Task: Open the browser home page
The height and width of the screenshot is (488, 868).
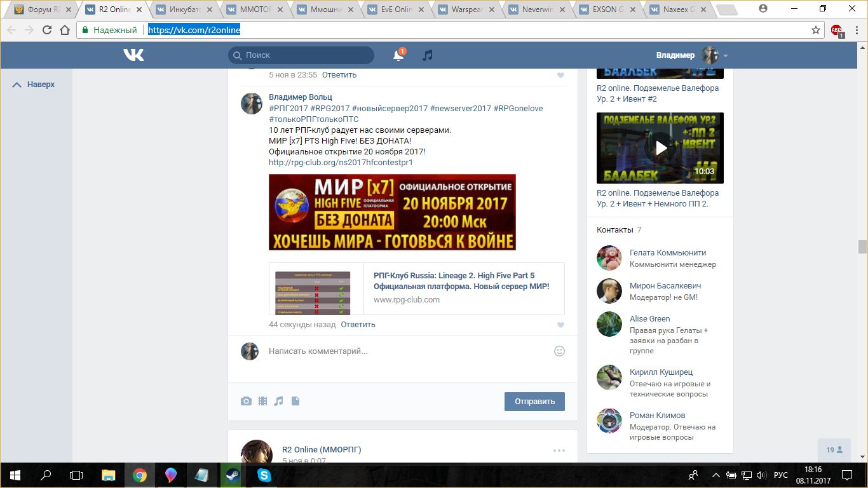Action: pyautogui.click(x=64, y=30)
